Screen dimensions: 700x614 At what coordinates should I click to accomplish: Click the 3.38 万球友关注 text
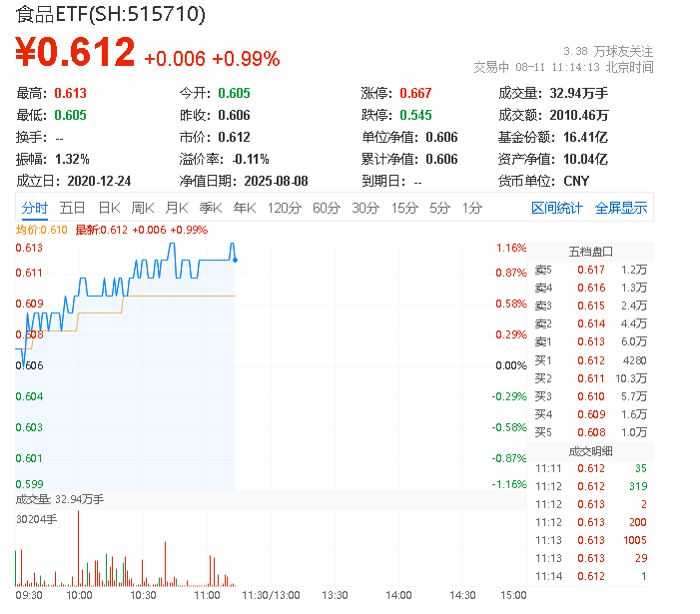point(608,51)
